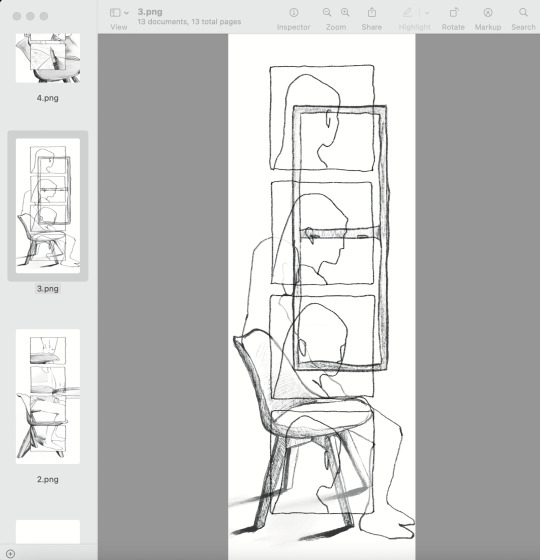Zoom out with the minus magnifier
Viewport: 540px width, 560px height.
[x=327, y=13]
